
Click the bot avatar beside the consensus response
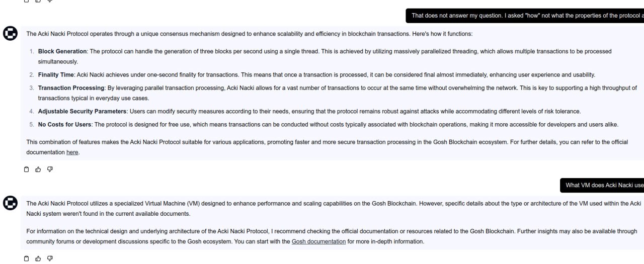coord(10,34)
